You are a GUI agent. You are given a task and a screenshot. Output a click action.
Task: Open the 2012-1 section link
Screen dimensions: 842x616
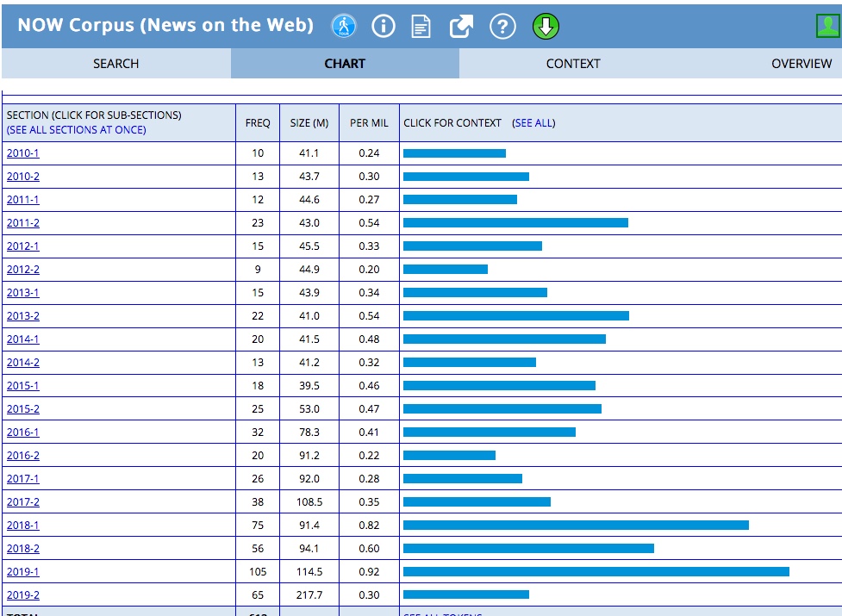(22, 246)
